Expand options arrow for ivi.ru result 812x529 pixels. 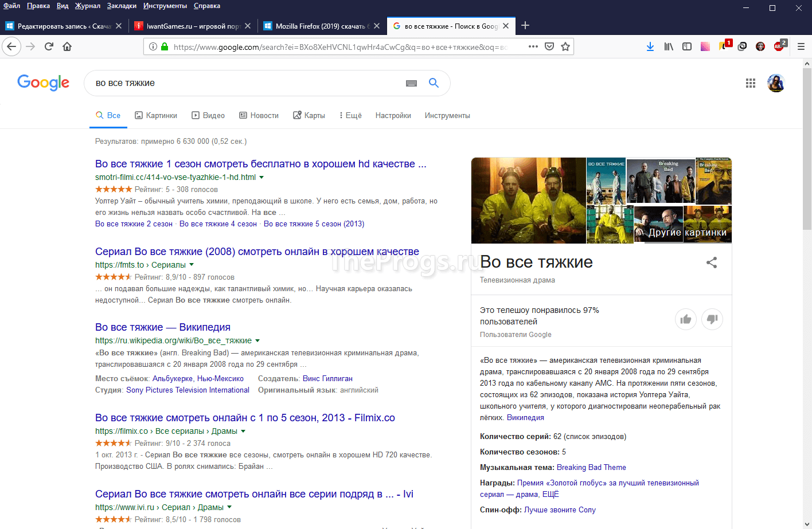pos(229,507)
